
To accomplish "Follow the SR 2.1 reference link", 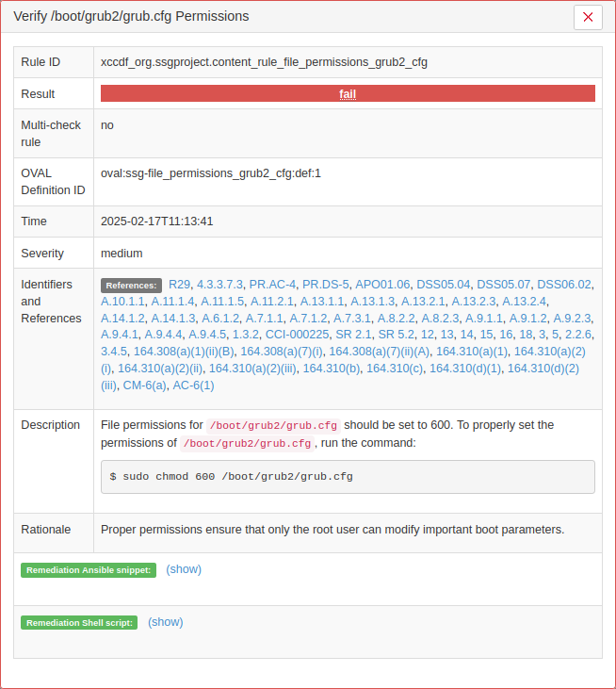I will point(353,335).
